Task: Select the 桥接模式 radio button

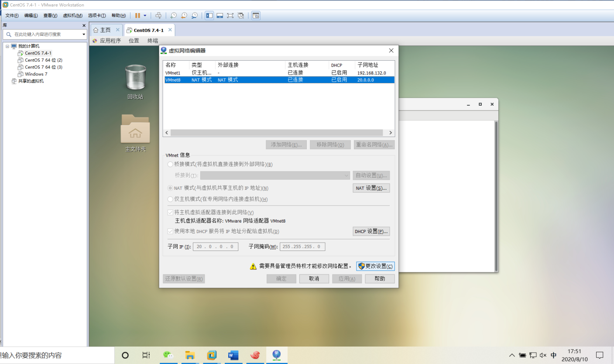Action: click(170, 165)
